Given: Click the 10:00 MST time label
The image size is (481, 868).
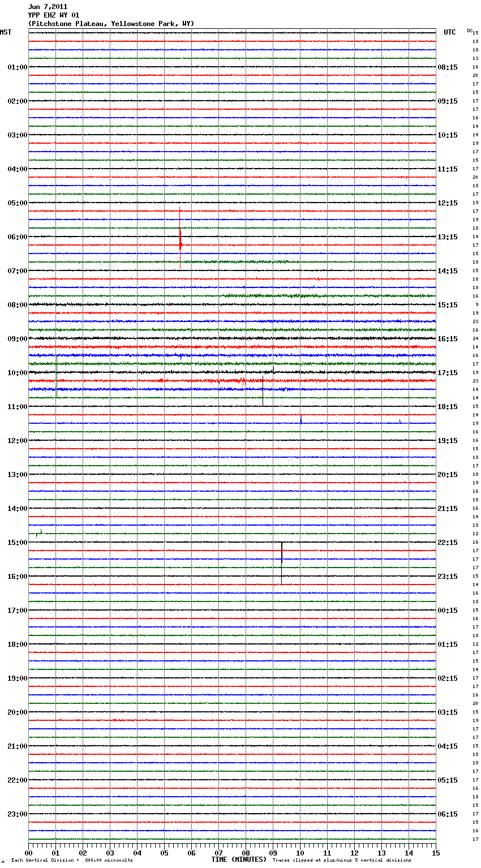Looking at the screenshot, I should [18, 373].
